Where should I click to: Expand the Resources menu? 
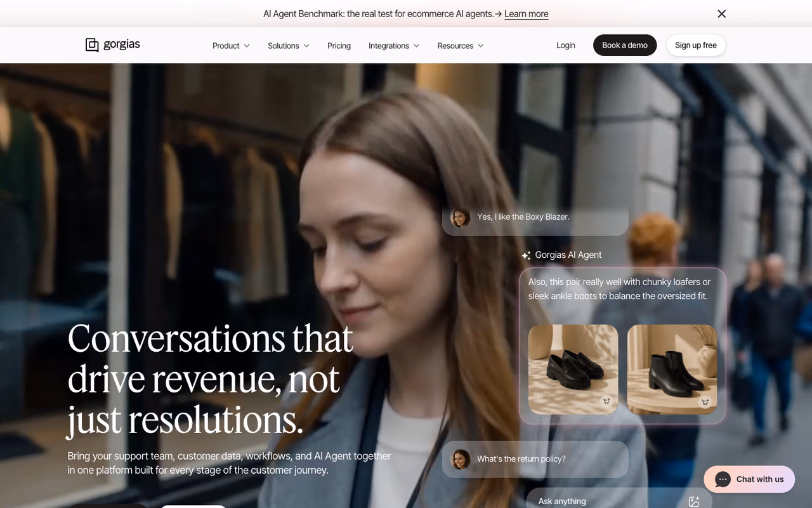click(x=461, y=46)
